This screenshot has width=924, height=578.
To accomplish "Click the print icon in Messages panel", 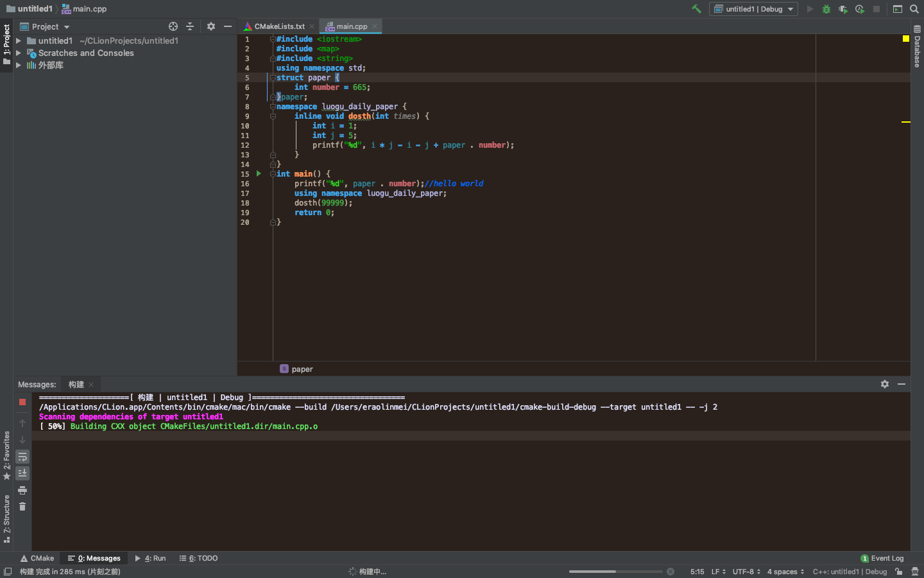I will pyautogui.click(x=22, y=490).
